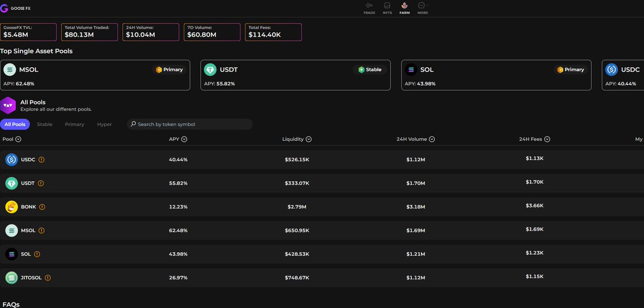Click the 24H Volume $10.04M stat box
This screenshot has width=644, height=308.
(x=151, y=32)
